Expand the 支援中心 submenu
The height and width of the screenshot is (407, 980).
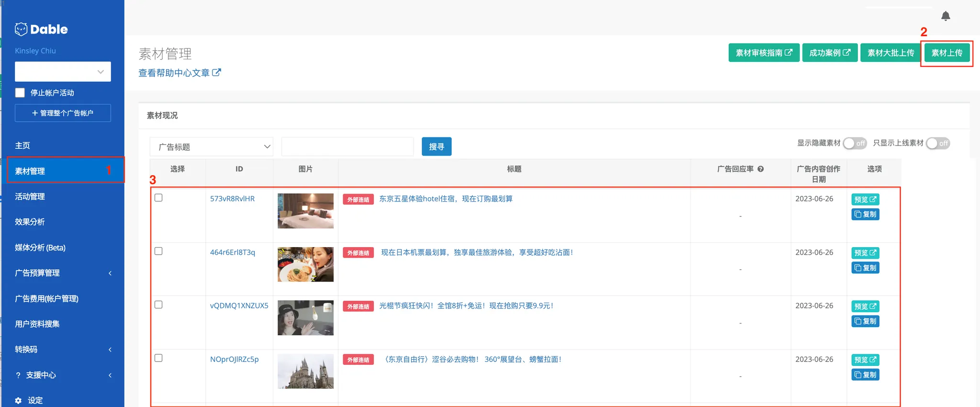(x=110, y=375)
